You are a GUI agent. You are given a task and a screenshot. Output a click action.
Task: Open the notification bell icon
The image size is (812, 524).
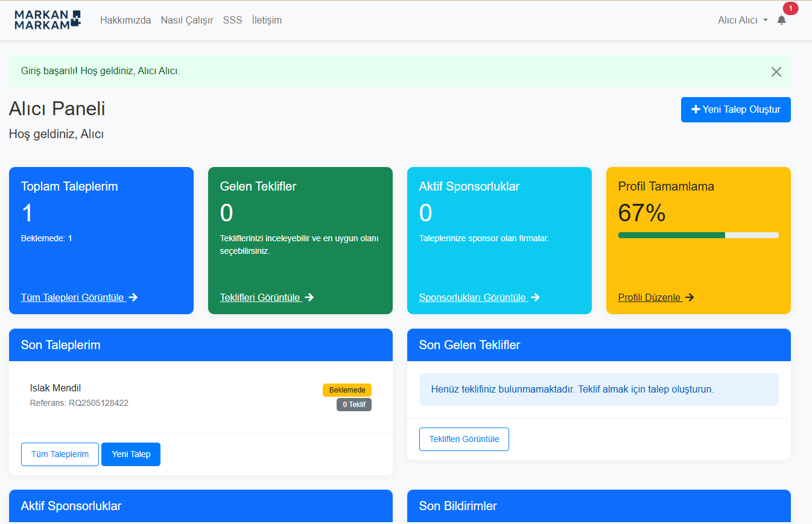click(x=781, y=20)
